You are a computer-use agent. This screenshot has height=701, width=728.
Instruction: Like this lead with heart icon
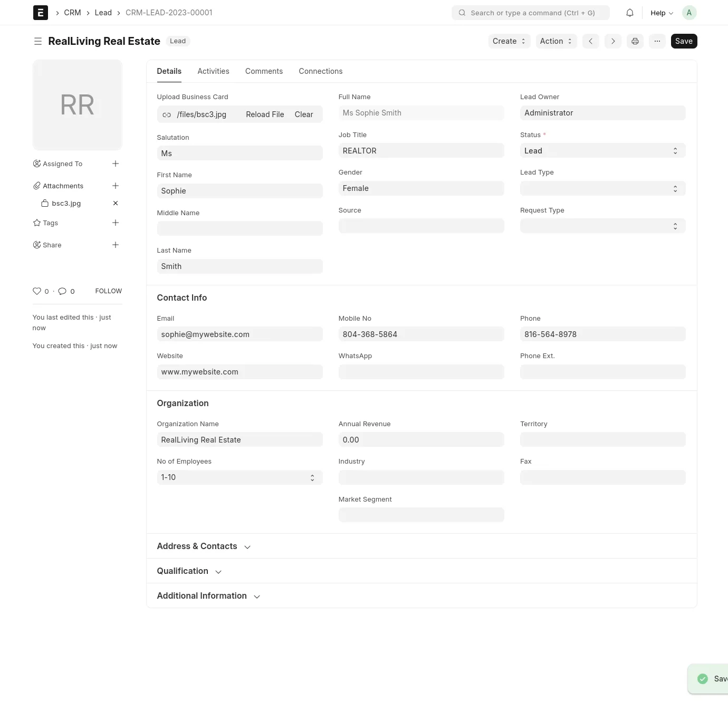[37, 291]
